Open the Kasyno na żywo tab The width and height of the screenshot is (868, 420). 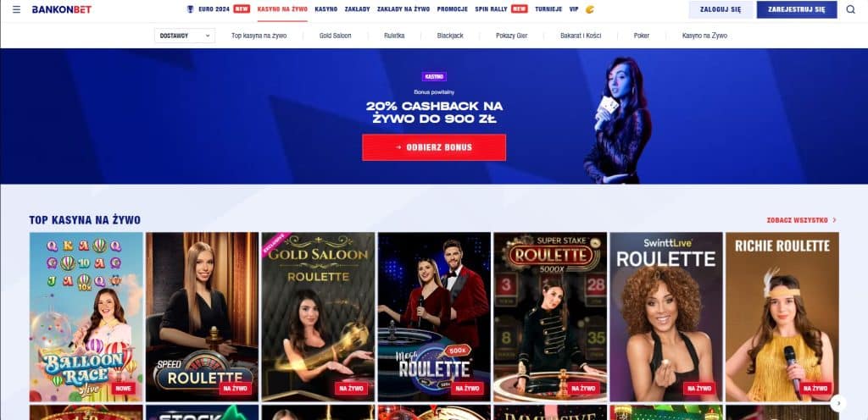point(282,9)
